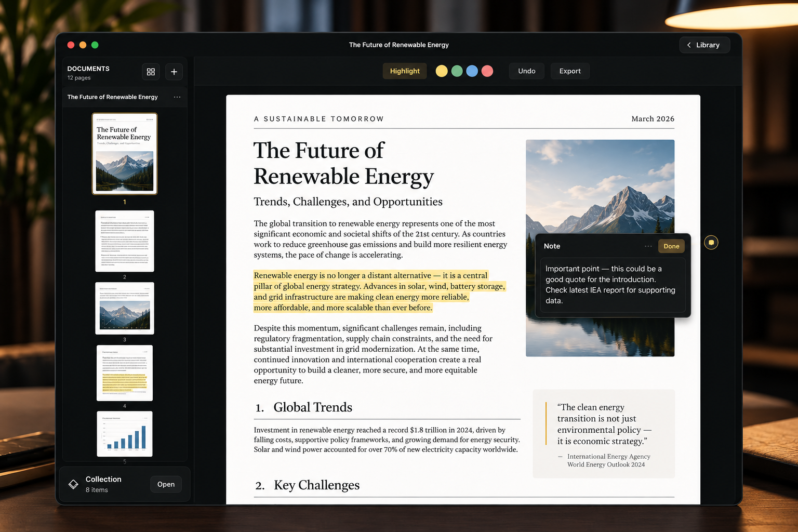Click the 'International Energy Agency' attribution
Screen dimensions: 798x532
[x=608, y=457]
